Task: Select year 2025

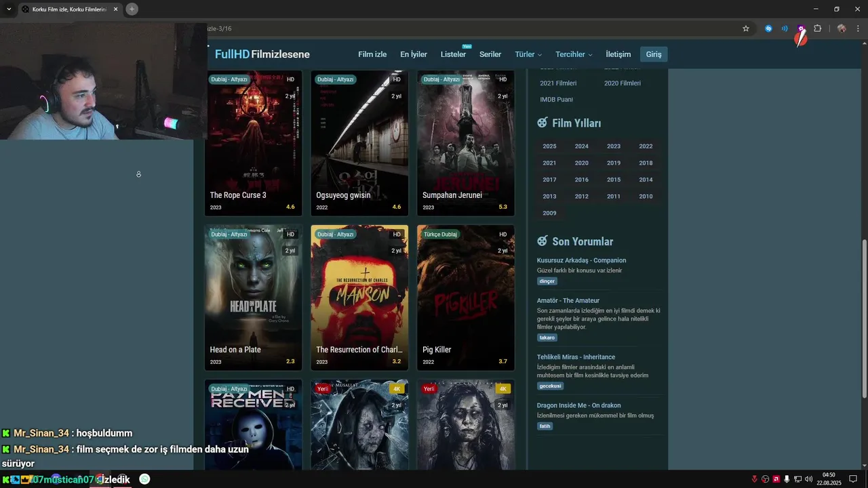Action: (x=549, y=146)
